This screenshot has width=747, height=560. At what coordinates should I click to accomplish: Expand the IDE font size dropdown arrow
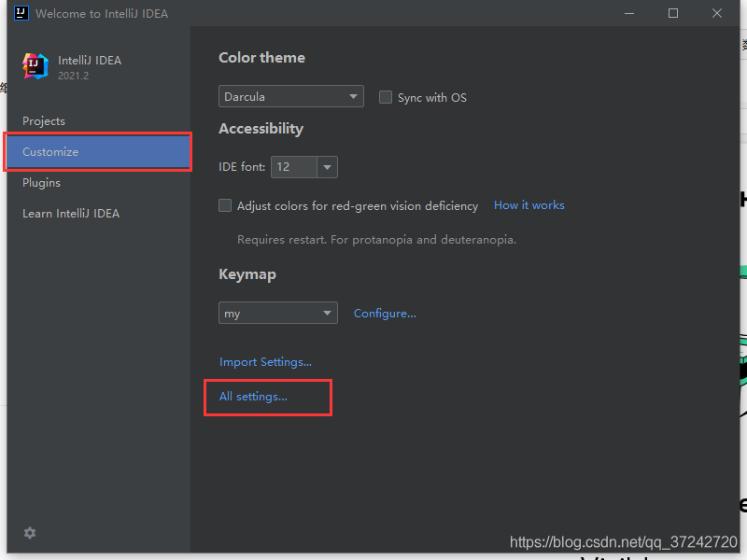coord(328,167)
